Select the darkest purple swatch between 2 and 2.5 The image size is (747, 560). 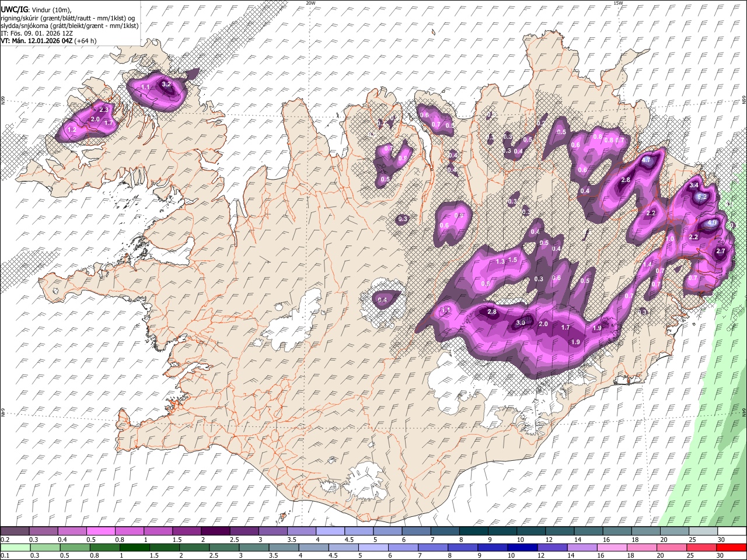tap(215, 531)
